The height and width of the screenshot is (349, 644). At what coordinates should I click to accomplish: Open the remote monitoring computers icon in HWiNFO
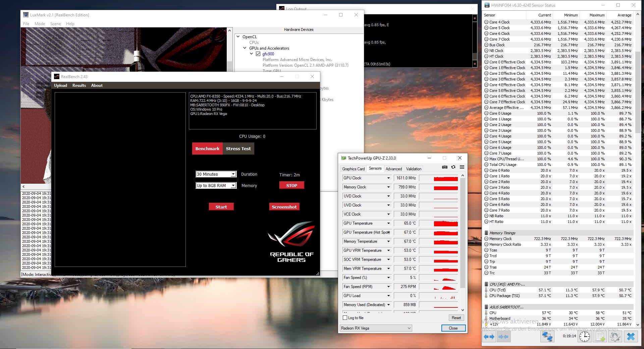tap(547, 337)
